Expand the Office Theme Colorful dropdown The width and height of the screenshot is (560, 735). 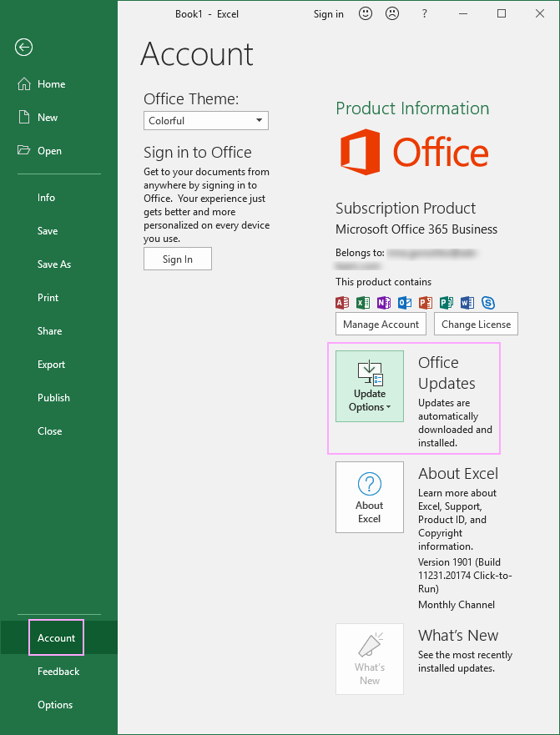206,120
